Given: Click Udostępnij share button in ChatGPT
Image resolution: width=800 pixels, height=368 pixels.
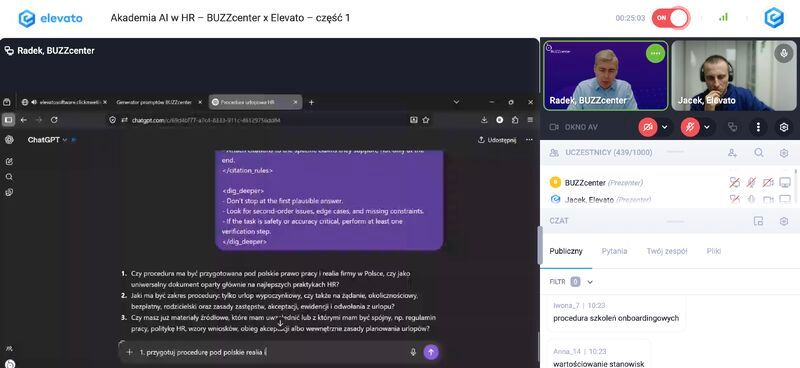Looking at the screenshot, I should point(497,140).
